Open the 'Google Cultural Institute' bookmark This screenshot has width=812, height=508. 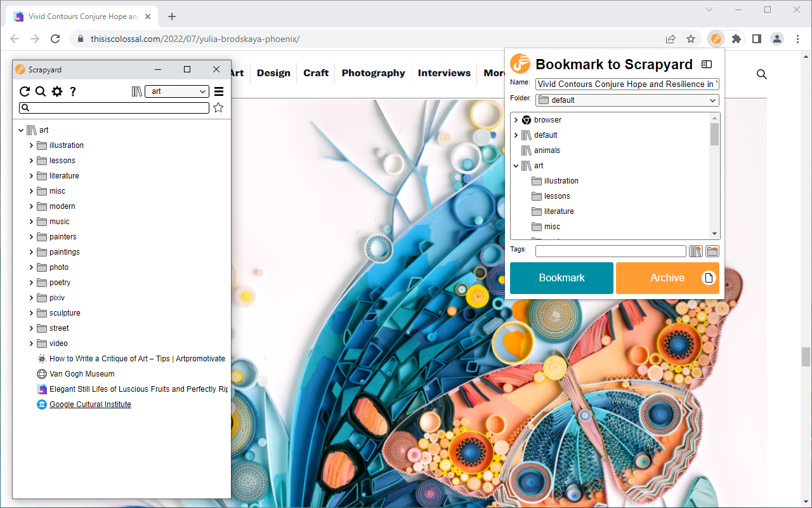tap(90, 404)
